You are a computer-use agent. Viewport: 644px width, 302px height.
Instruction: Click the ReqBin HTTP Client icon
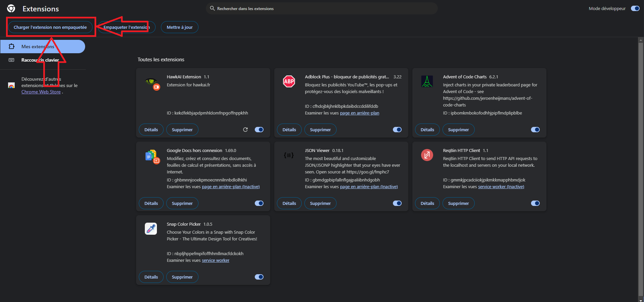(427, 155)
